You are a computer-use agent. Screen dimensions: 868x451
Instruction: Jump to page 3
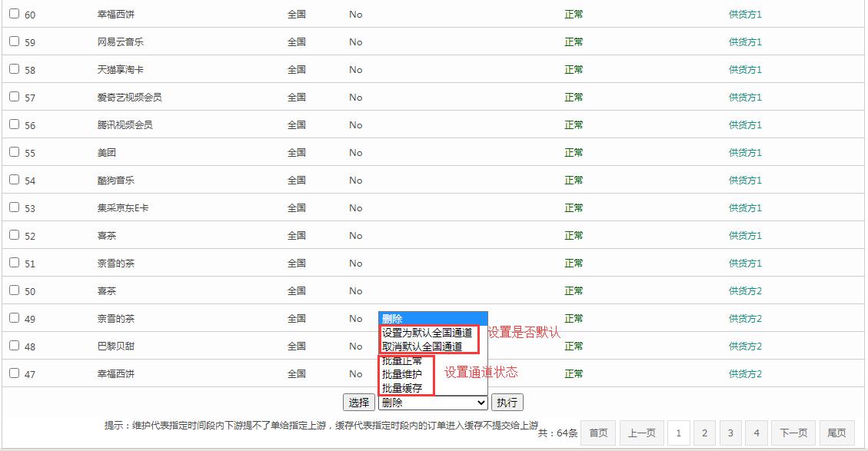730,433
